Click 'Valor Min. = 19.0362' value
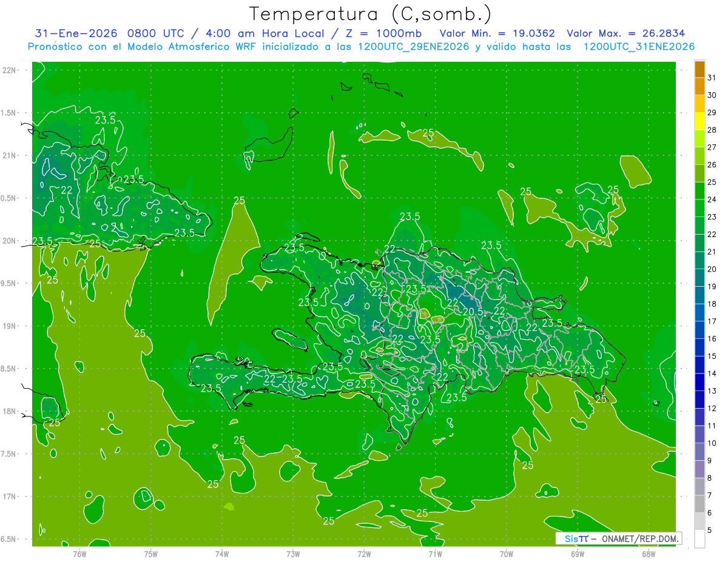The image size is (728, 562). pos(497,33)
